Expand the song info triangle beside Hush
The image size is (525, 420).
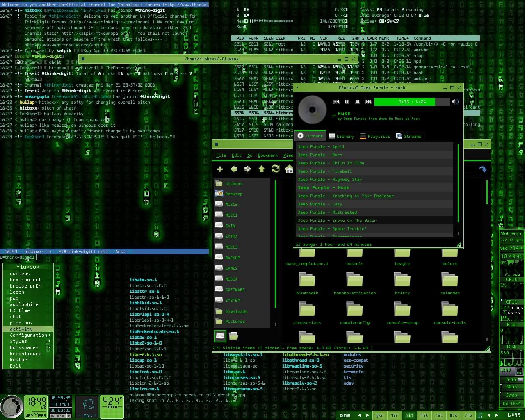(334, 116)
